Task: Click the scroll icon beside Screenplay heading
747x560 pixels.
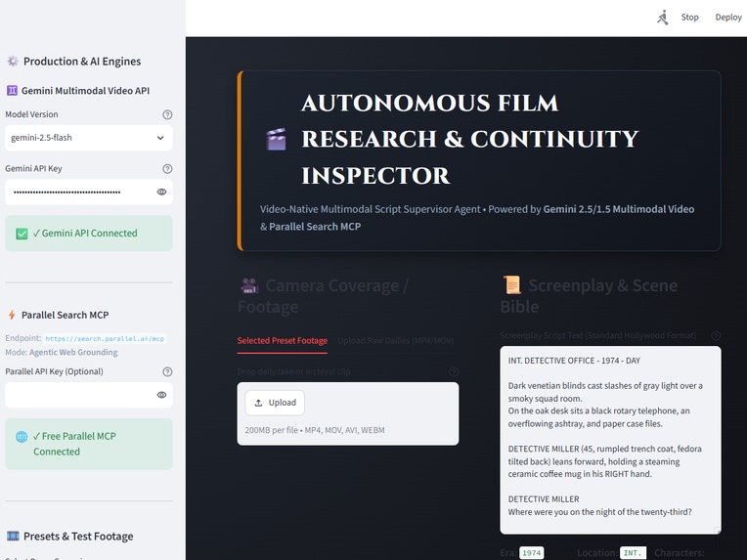Action: (x=512, y=285)
